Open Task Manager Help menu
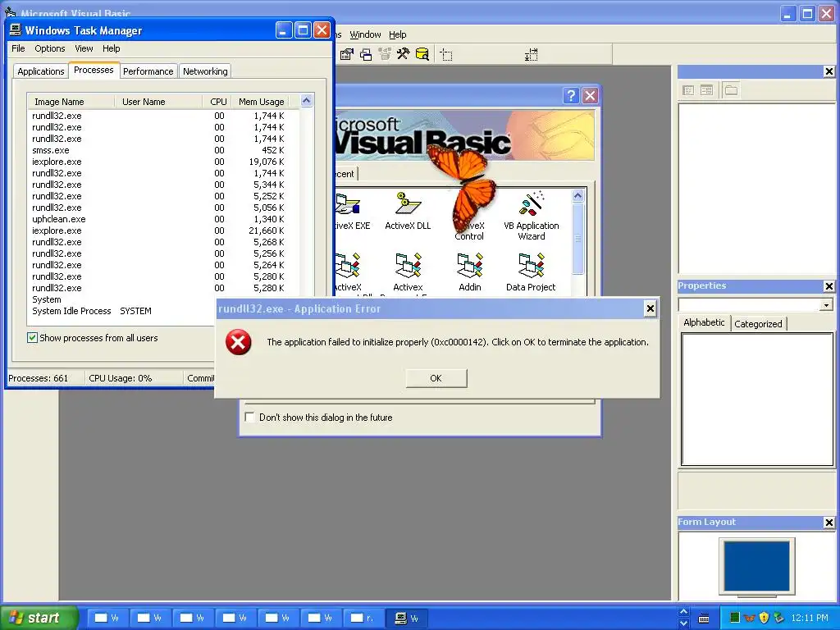Screen dimensions: 840x630 [x=112, y=48]
